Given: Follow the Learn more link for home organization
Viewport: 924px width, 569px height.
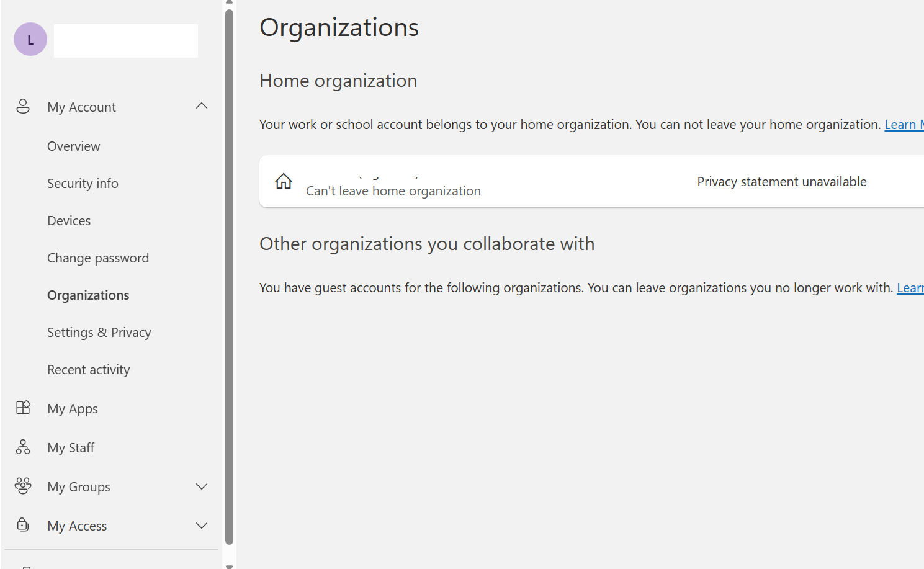Looking at the screenshot, I should click(x=904, y=125).
